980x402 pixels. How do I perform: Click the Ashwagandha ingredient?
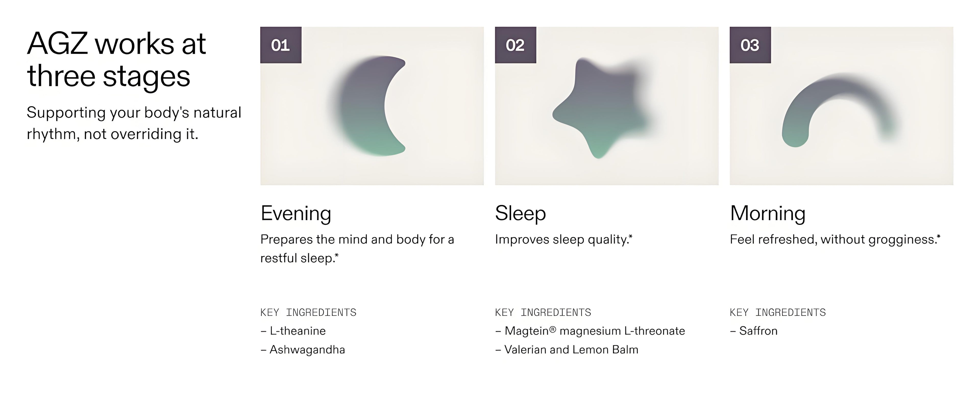307,349
